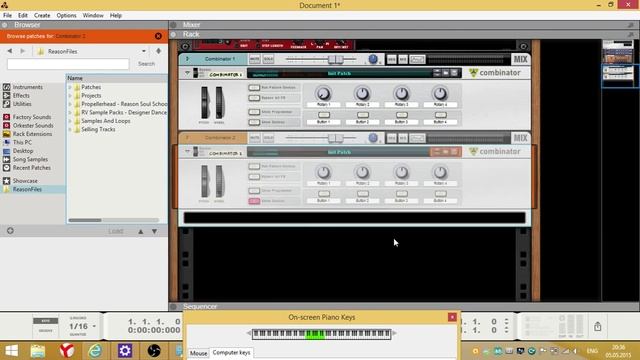The width and height of the screenshot is (640, 360).
Task: Click the share icon in the transport bar
Action: [x=598, y=327]
